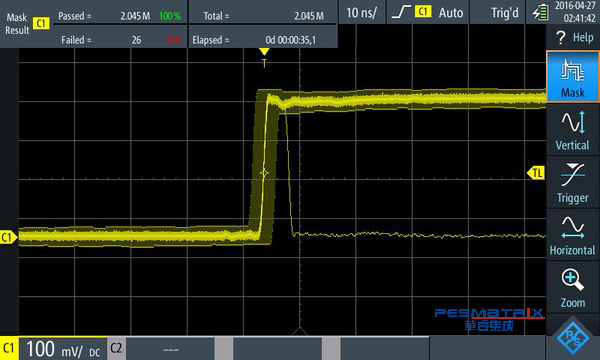Image resolution: width=600 pixels, height=360 pixels.
Task: Click the red failed percentage value
Action: coord(174,40)
